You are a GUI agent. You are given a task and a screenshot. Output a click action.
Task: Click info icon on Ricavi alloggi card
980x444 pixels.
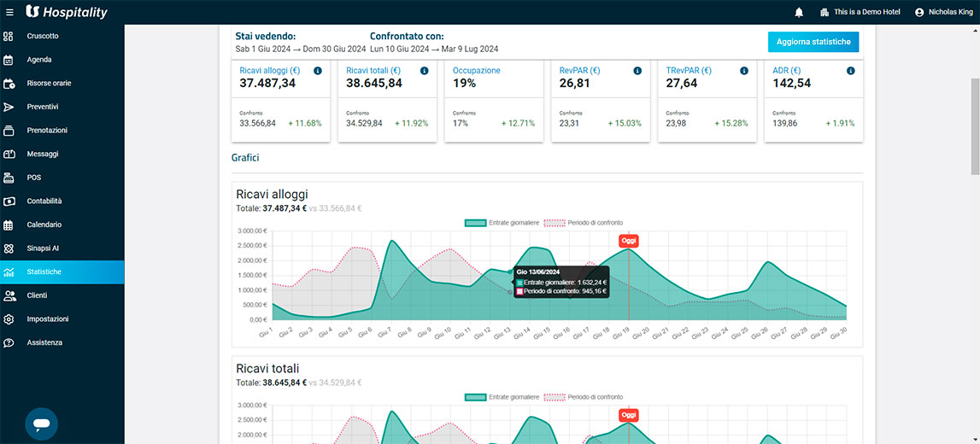click(318, 71)
